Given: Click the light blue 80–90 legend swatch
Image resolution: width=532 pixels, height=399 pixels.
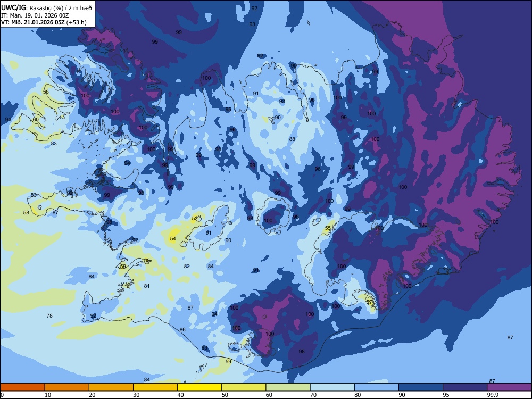Looking at the screenshot, I should 376,387.
